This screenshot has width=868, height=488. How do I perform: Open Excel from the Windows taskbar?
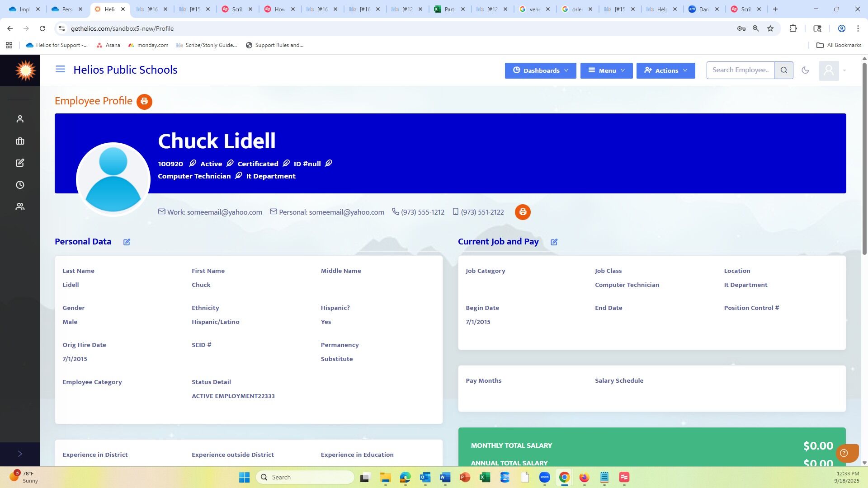(485, 478)
